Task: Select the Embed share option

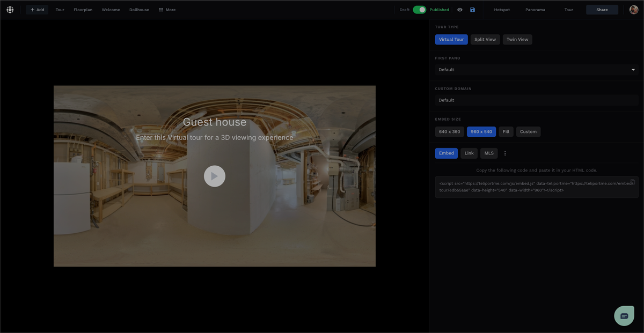Action: coord(447,153)
